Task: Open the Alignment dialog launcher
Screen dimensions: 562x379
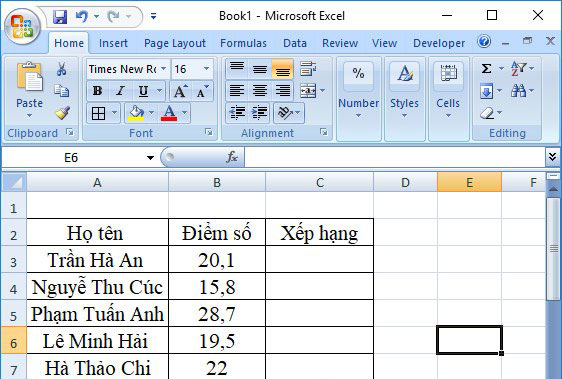Action: [324, 132]
